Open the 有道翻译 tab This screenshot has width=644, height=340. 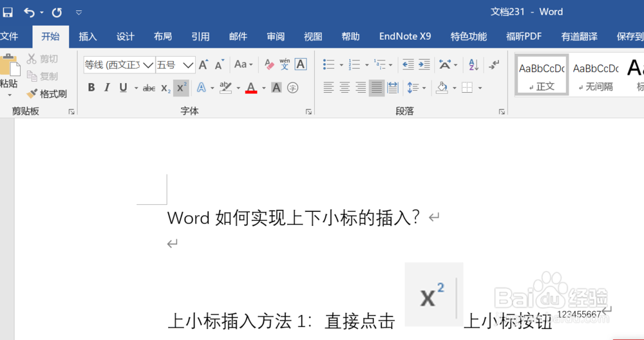(579, 37)
